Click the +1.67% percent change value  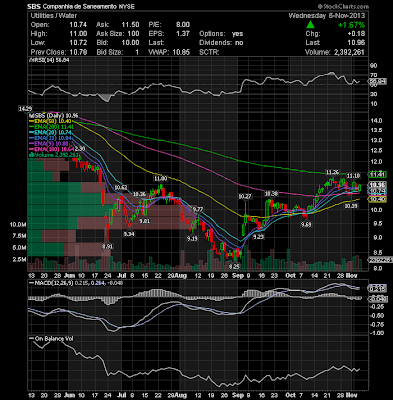pos(351,25)
